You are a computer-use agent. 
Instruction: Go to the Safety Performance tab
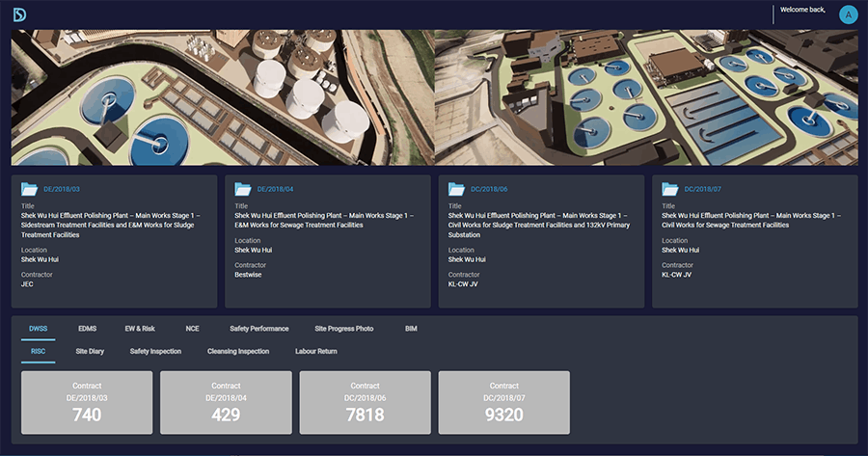258,329
